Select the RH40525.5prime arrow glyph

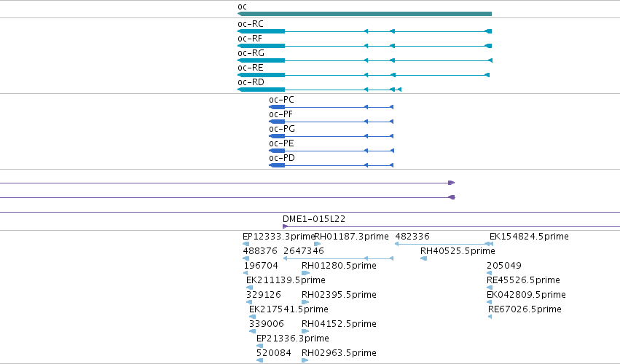tap(423, 258)
